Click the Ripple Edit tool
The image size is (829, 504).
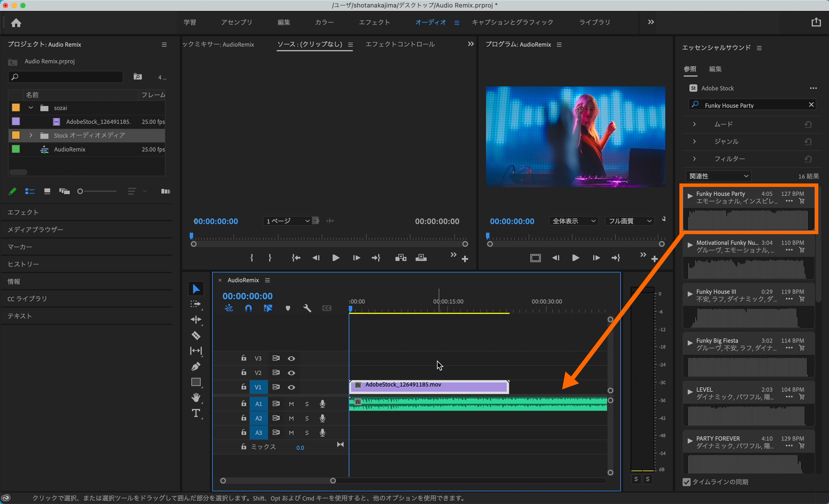(x=196, y=319)
